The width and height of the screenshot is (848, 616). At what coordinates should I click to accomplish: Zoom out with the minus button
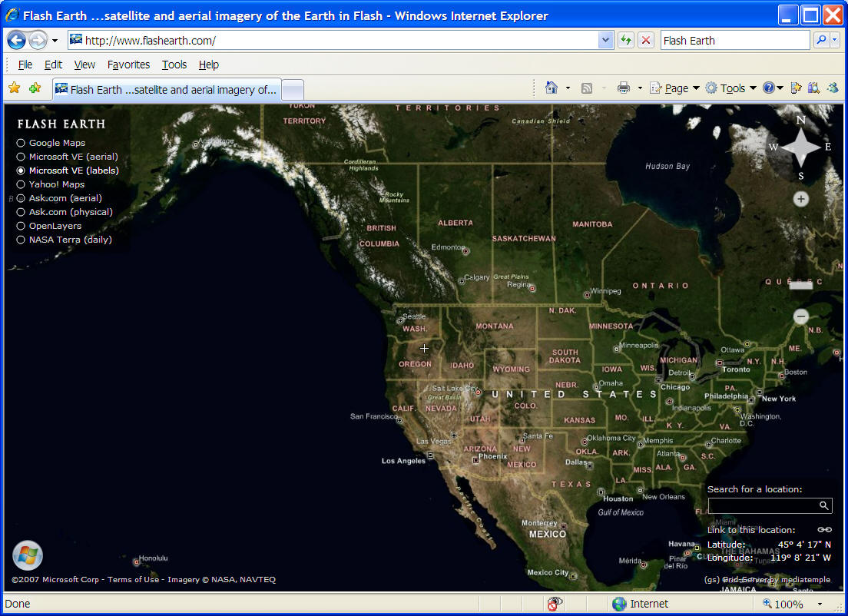point(801,316)
